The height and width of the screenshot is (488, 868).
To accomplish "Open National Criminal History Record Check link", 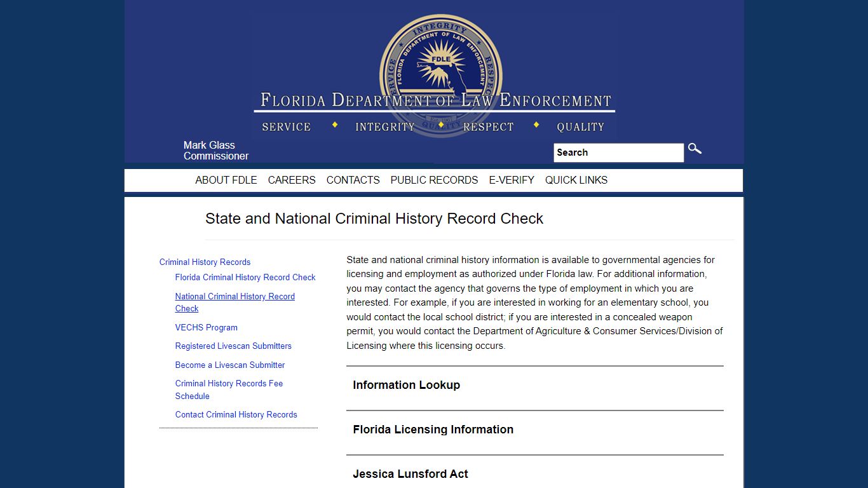I will tap(235, 302).
